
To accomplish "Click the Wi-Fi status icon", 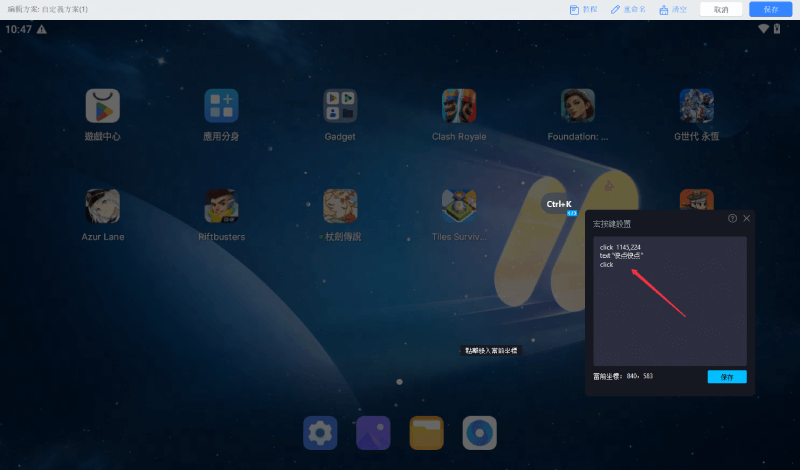I will 763,29.
